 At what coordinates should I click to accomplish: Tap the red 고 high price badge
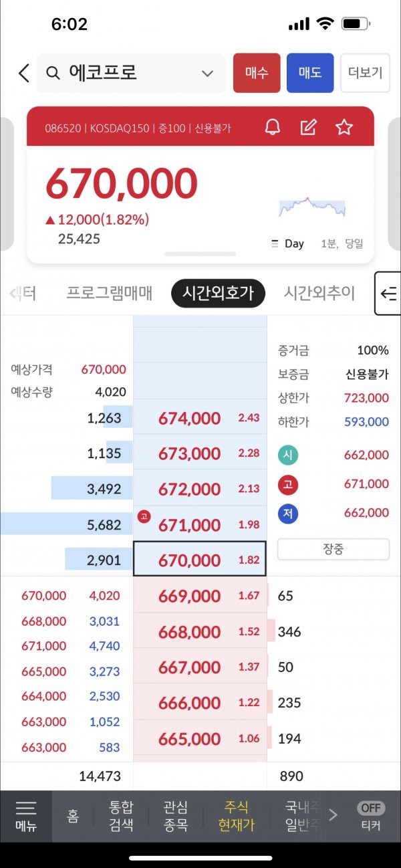288,483
